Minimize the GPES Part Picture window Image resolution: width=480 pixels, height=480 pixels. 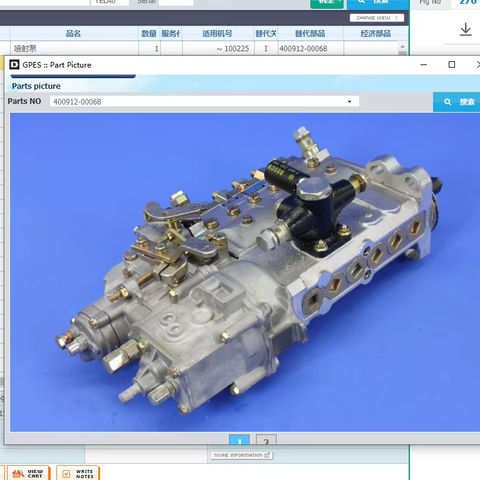coord(424,65)
